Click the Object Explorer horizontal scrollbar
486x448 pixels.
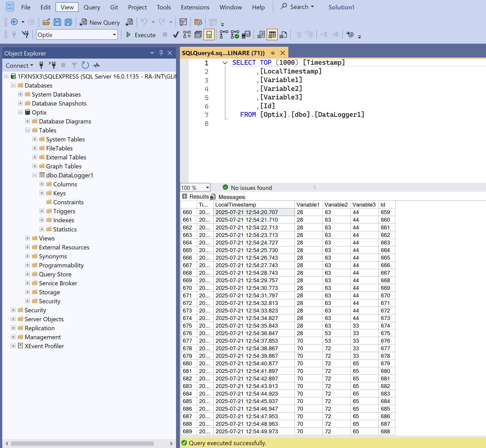82,443
